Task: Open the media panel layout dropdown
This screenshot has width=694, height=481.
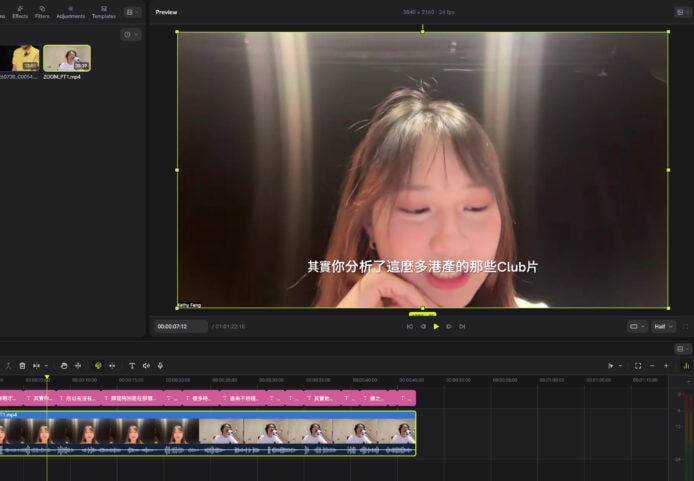Action: point(132,12)
